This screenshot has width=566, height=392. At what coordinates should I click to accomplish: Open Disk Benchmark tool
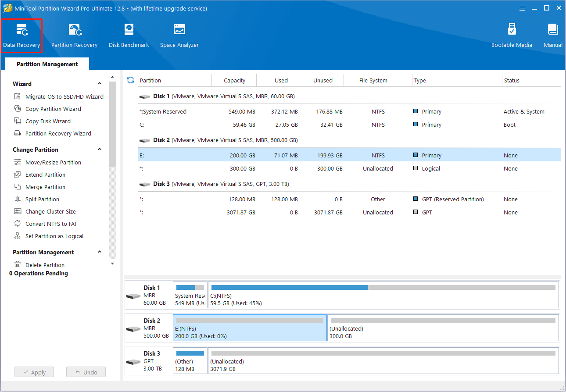click(x=129, y=36)
